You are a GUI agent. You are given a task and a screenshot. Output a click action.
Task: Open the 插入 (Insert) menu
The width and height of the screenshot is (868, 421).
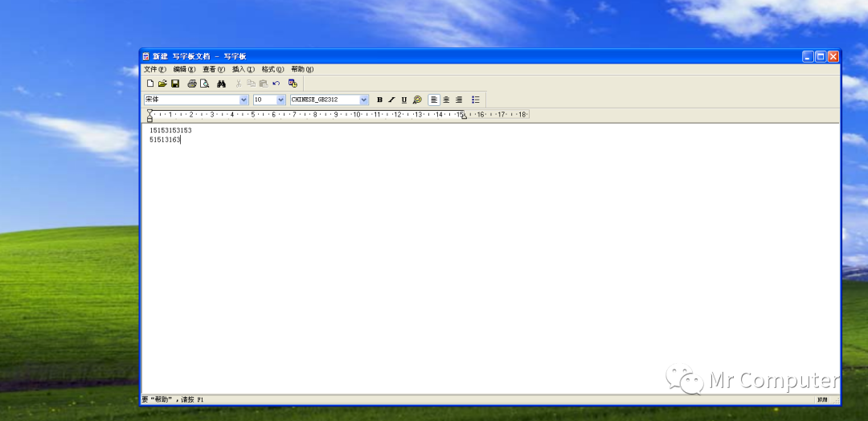(x=243, y=69)
